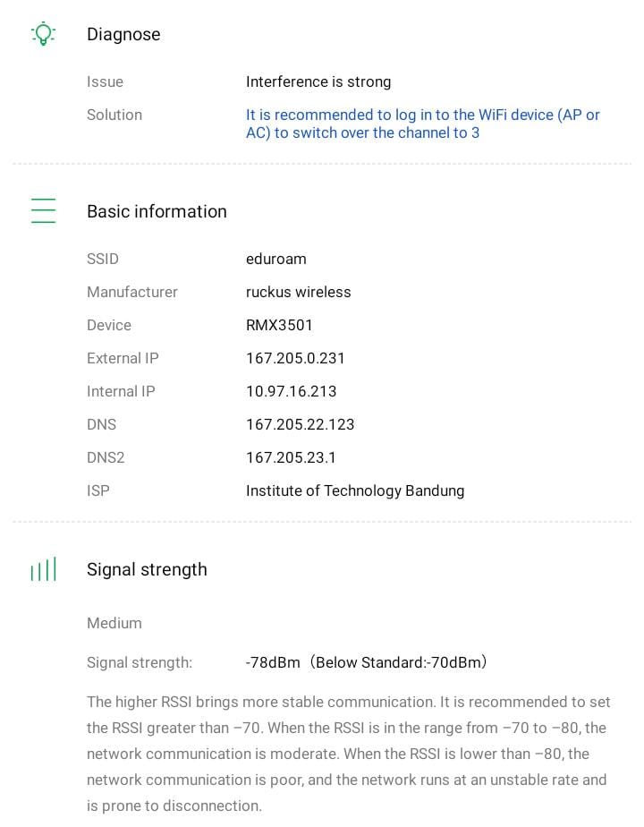Image resolution: width=644 pixels, height=827 pixels.
Task: Click the manufacturer value ruckus wireless
Action: pos(298,292)
